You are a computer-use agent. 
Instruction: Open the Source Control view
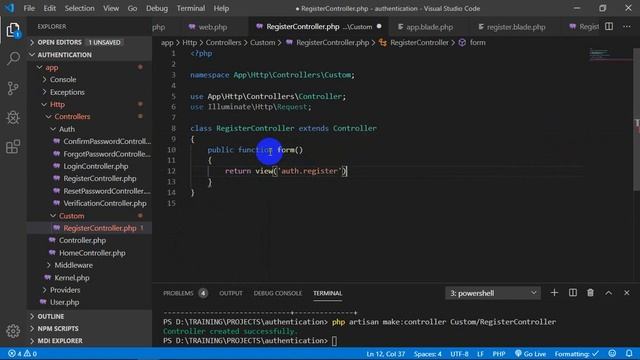[13, 88]
